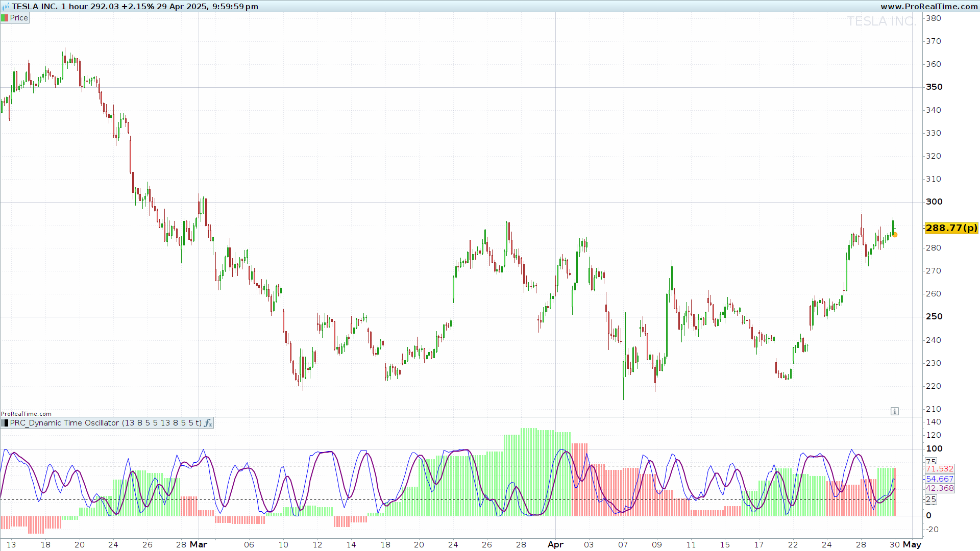Click the Mar month label on time axis
980x551 pixels.
point(199,545)
